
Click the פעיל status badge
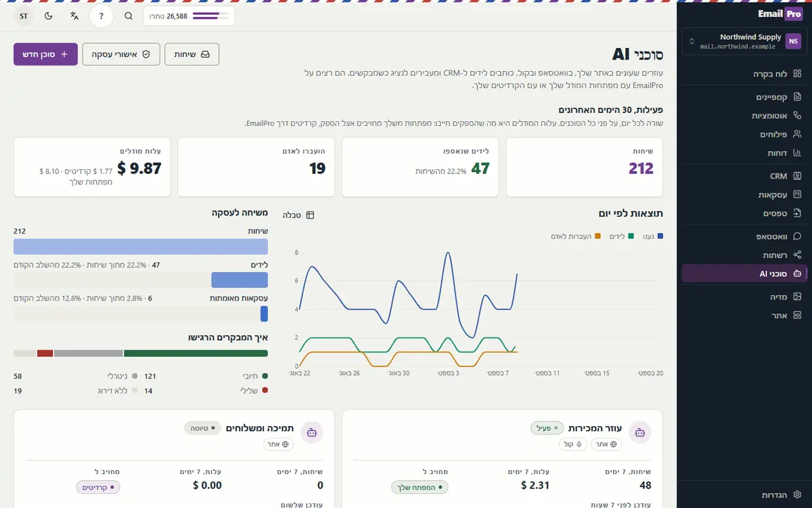tap(547, 428)
